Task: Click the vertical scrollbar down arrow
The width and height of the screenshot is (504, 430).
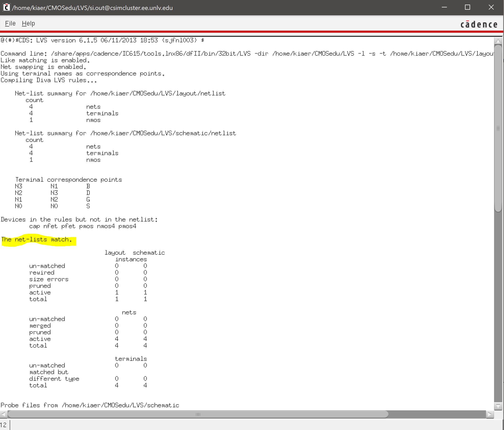Action: pos(498,406)
